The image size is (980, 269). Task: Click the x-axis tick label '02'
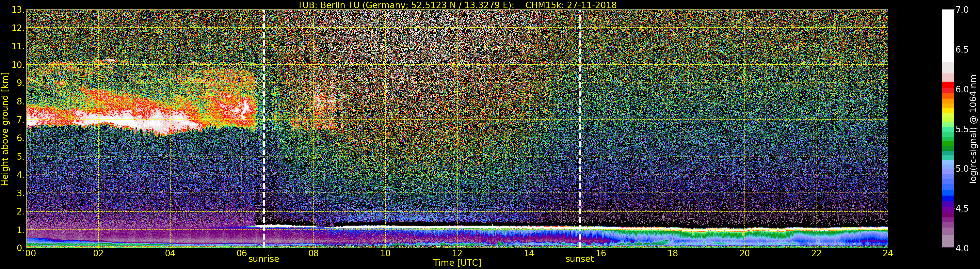(98, 253)
